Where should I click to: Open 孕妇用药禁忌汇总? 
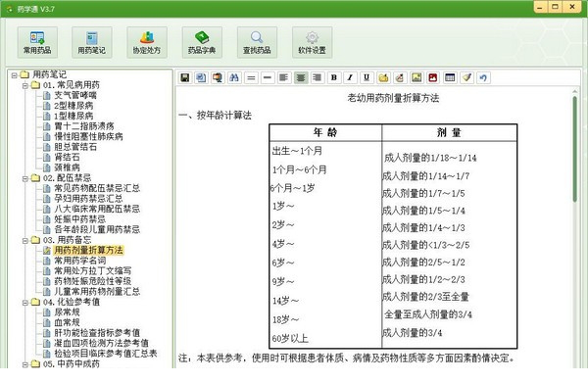pyautogui.click(x=88, y=198)
